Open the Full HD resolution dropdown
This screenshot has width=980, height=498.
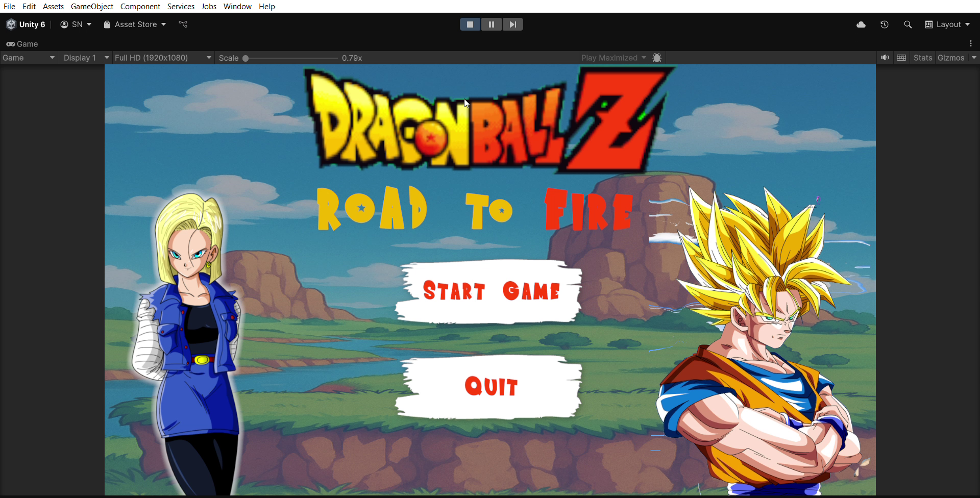(161, 58)
